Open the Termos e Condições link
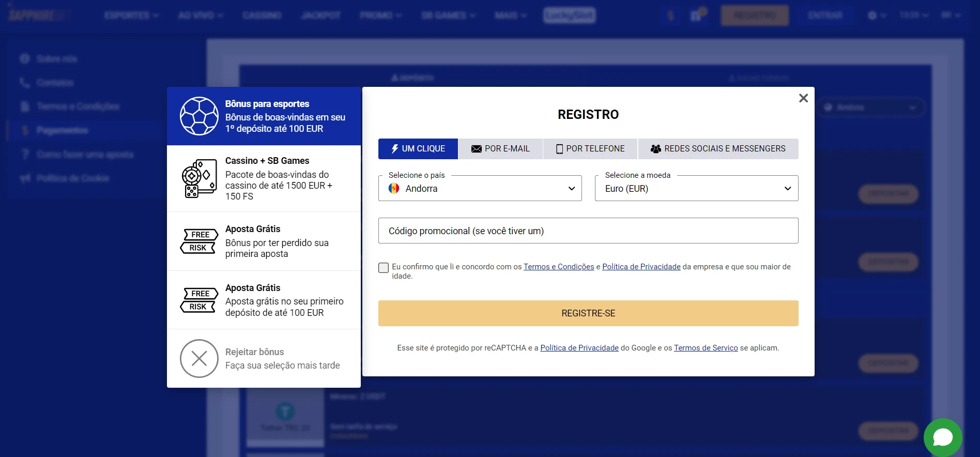This screenshot has height=457, width=980. pos(559,267)
